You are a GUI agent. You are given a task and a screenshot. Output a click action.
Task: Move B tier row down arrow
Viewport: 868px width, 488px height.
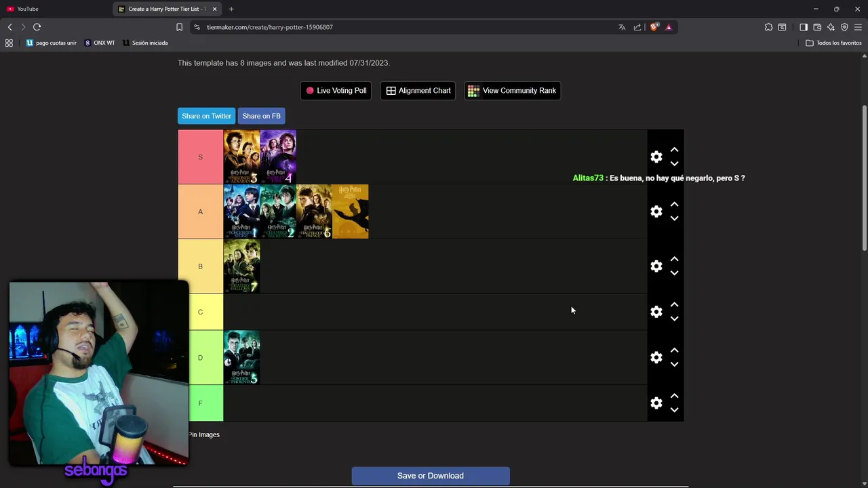(674, 273)
